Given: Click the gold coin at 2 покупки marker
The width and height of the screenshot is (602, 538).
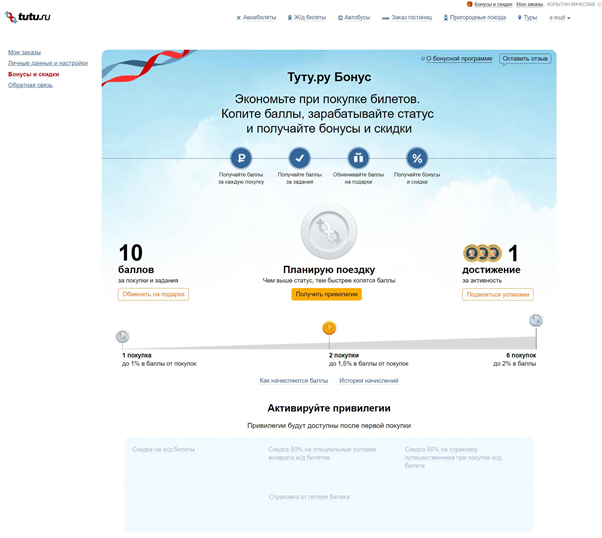Looking at the screenshot, I should click(329, 328).
